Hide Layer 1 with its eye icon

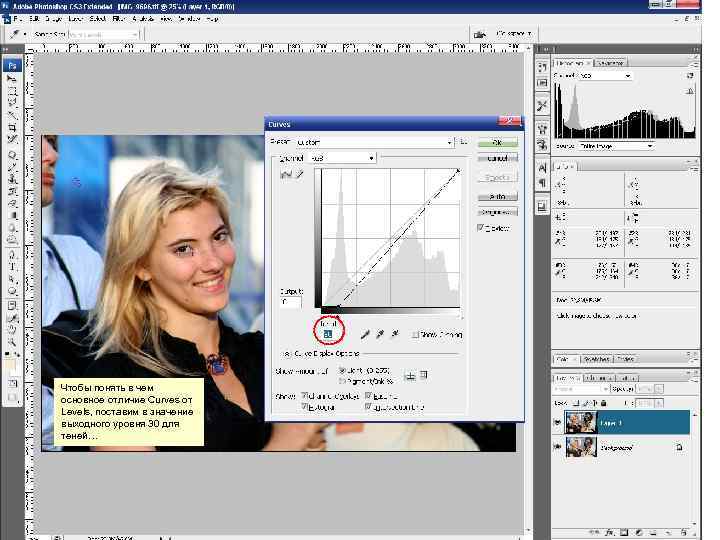[x=557, y=422]
